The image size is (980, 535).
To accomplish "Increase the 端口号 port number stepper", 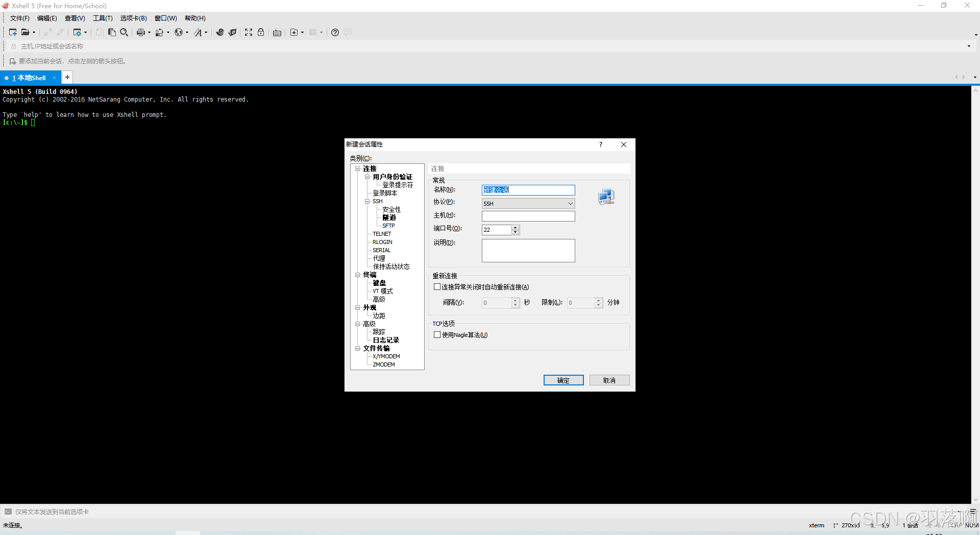I will [x=516, y=227].
